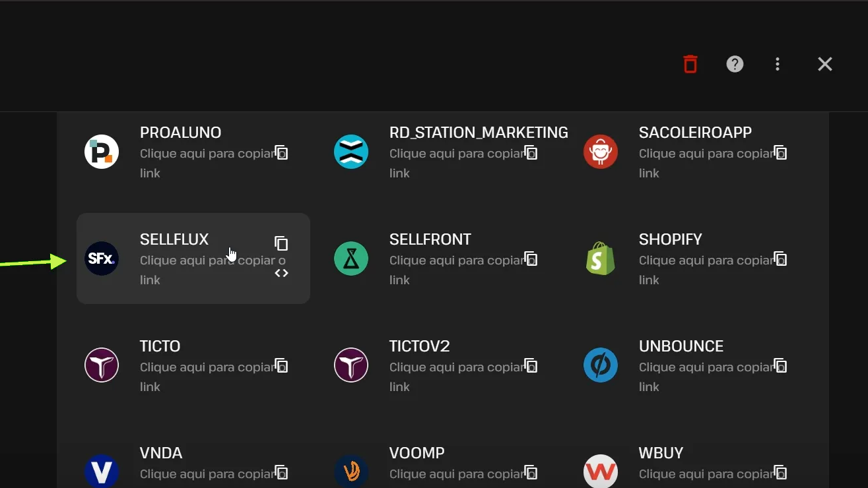Image resolution: width=868 pixels, height=488 pixels.
Task: Copy the UNBOUNCE link with copy icon
Action: [780, 366]
